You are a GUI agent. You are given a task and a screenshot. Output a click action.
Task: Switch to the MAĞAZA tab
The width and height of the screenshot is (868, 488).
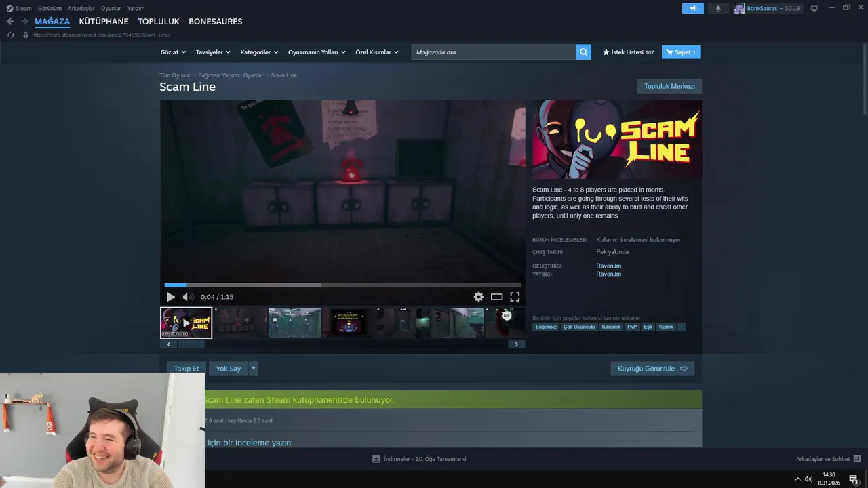pyautogui.click(x=52, y=22)
